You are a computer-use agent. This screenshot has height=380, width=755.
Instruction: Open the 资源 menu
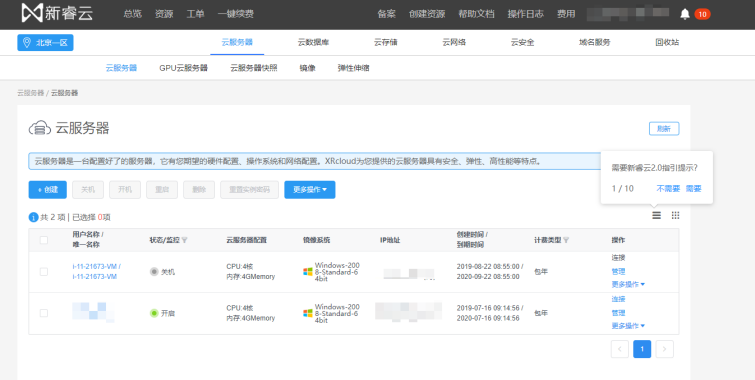[164, 14]
